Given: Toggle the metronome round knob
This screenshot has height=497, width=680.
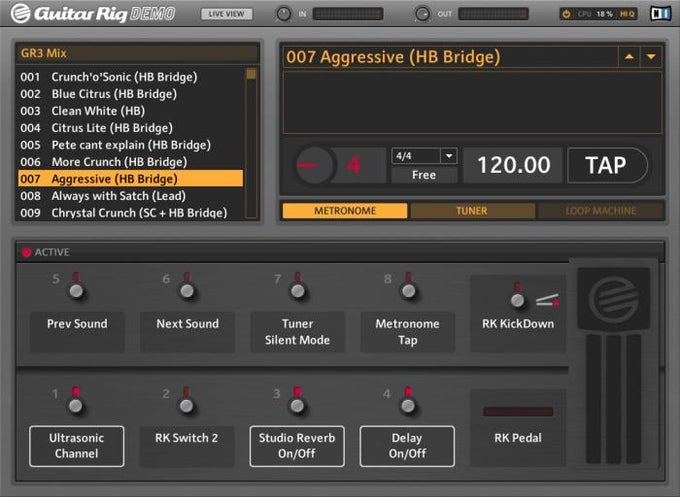Looking at the screenshot, I should [314, 165].
